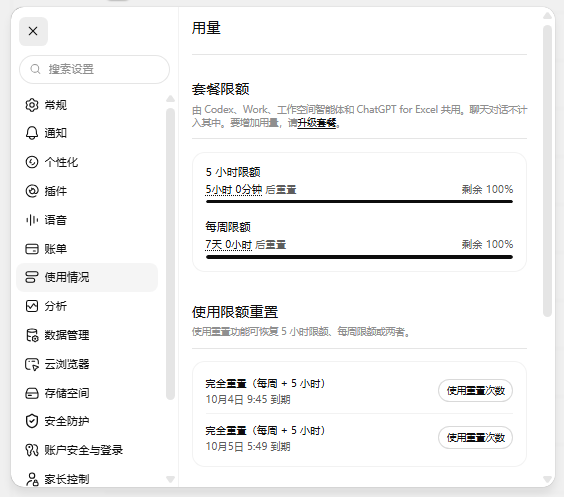Click the 5 小时限额 progress bar
Viewport: 564px width, 497px height.
tap(359, 201)
